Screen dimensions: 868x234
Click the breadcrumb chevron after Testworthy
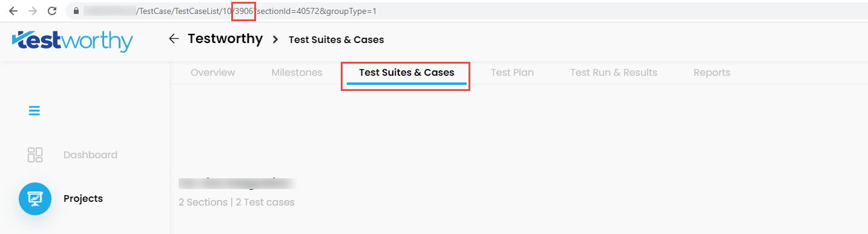275,39
